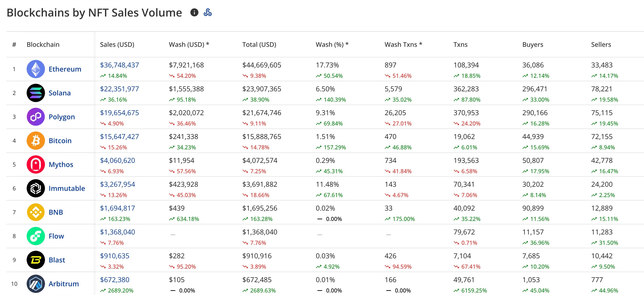
Task: Open Solana's $22,351,977 sales figure link
Action: pos(119,89)
